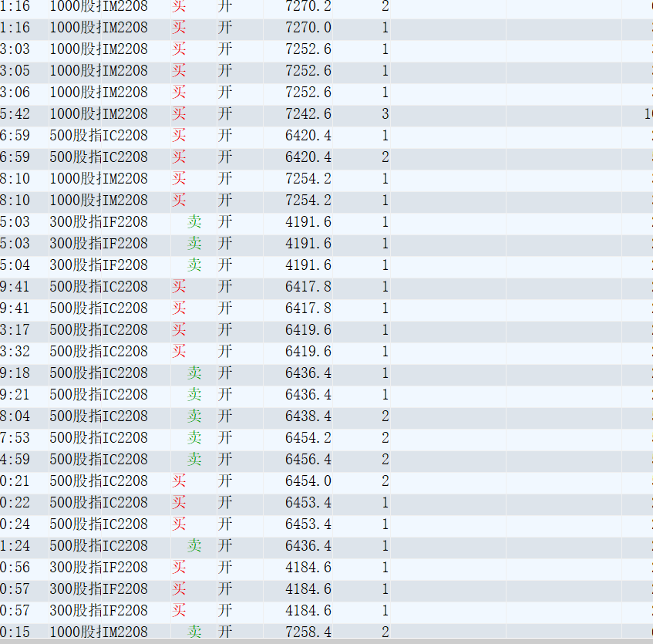The width and height of the screenshot is (653, 644).
Task: Click the price 7242.6
Action: click(308, 113)
